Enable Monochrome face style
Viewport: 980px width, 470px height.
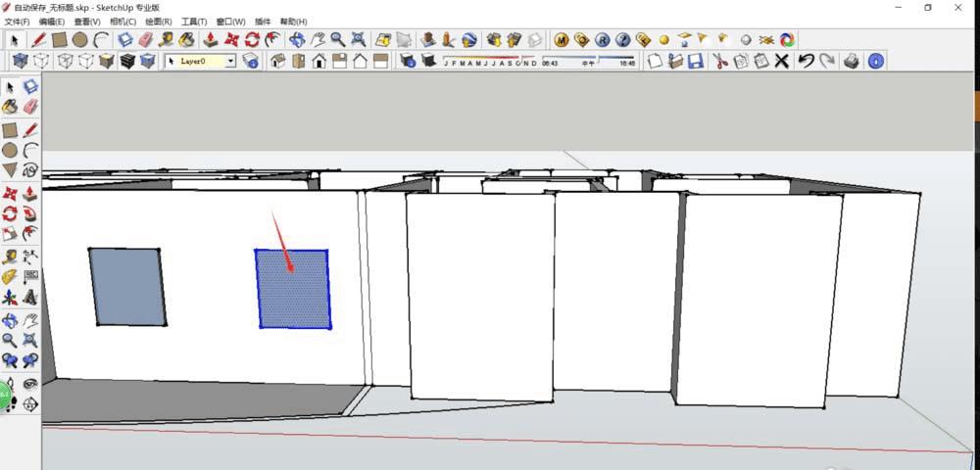pos(148,61)
